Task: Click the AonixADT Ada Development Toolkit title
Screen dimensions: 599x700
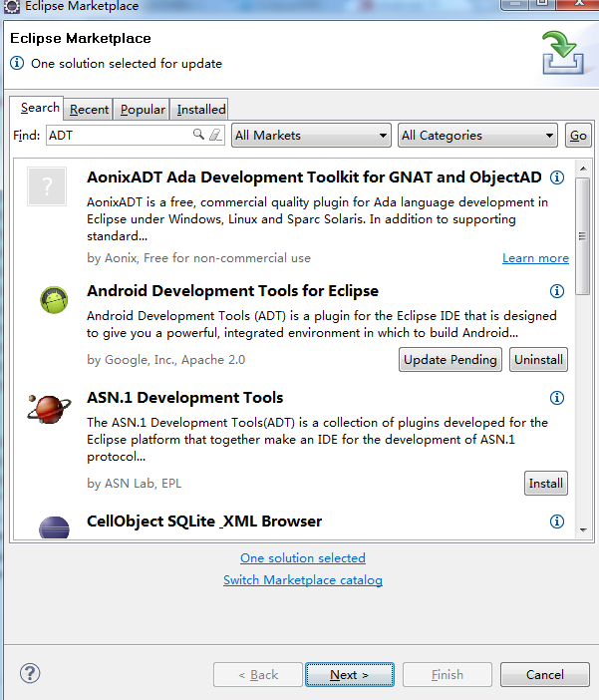Action: click(314, 177)
